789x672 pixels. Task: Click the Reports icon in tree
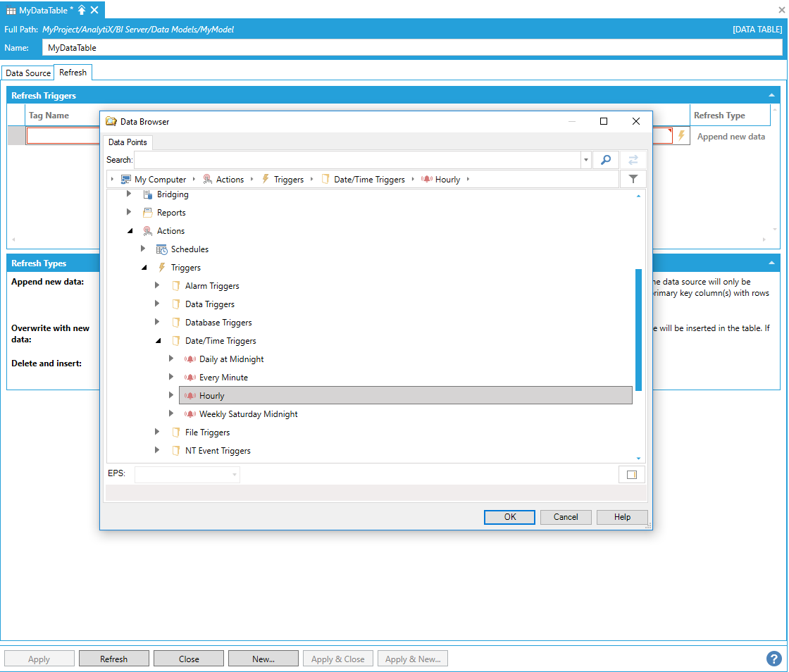pos(147,213)
